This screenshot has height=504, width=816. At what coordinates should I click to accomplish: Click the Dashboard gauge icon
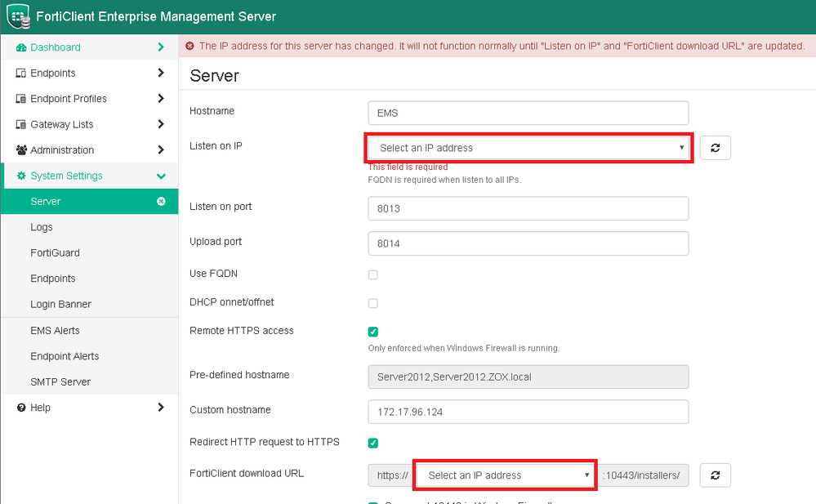21,47
